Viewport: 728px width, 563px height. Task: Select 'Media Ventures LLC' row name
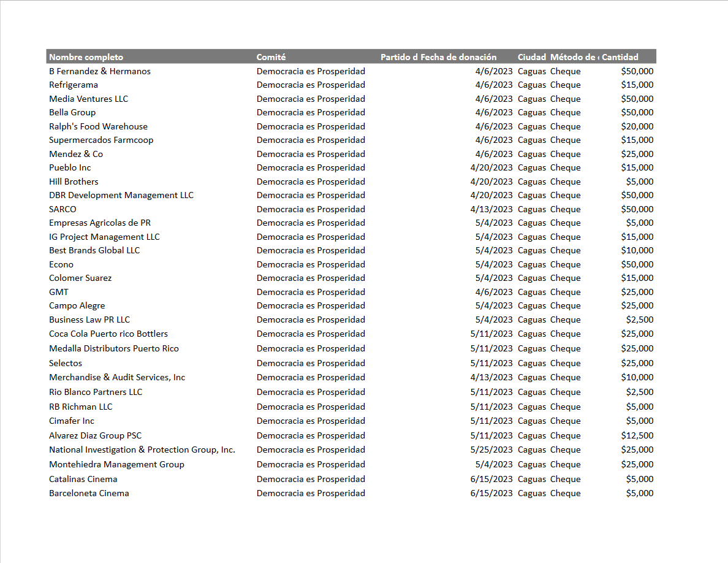(88, 99)
